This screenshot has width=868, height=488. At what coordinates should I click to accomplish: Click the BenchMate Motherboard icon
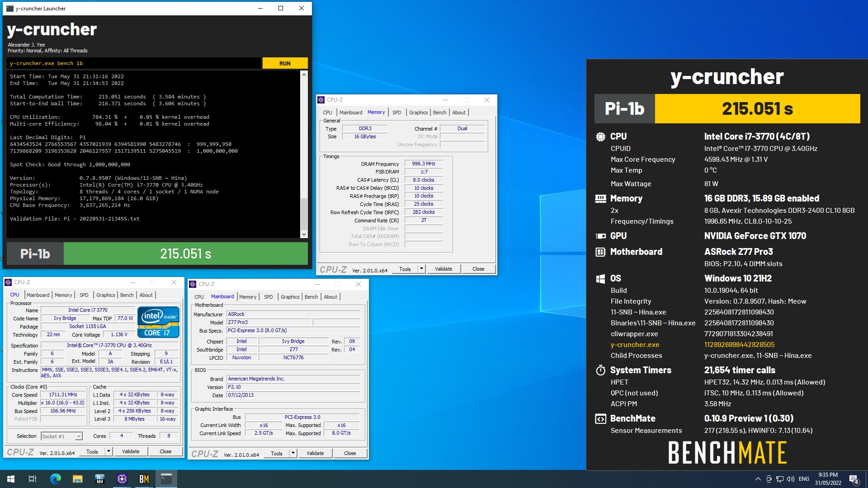coord(600,252)
